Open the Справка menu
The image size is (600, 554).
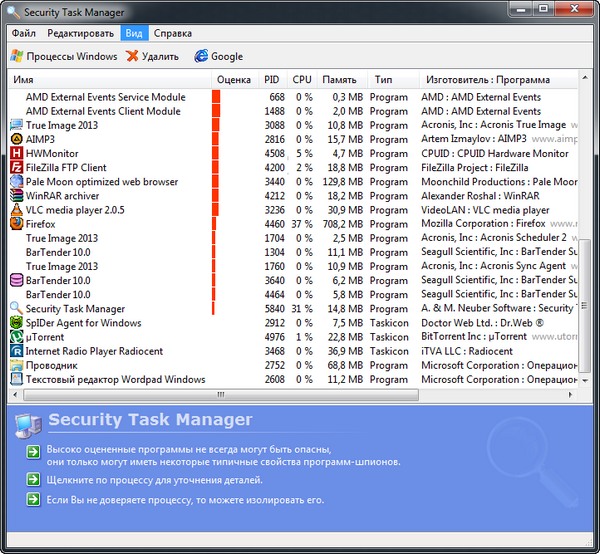pyautogui.click(x=175, y=33)
